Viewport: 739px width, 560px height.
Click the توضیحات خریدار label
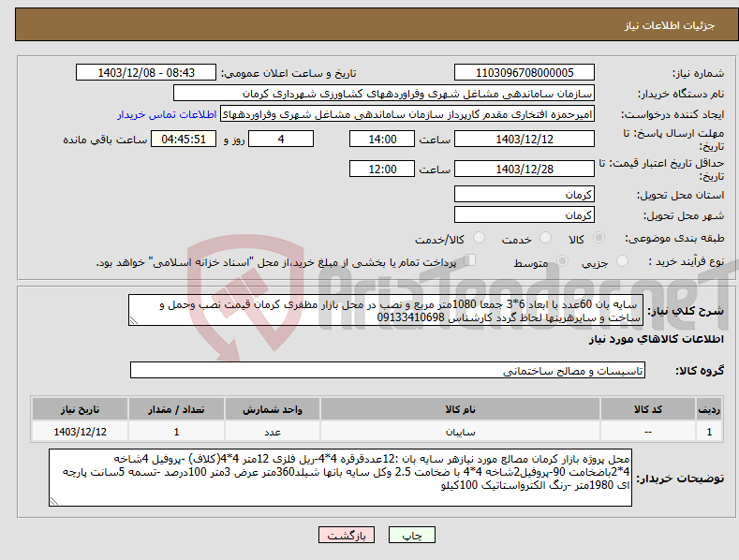pos(680,479)
